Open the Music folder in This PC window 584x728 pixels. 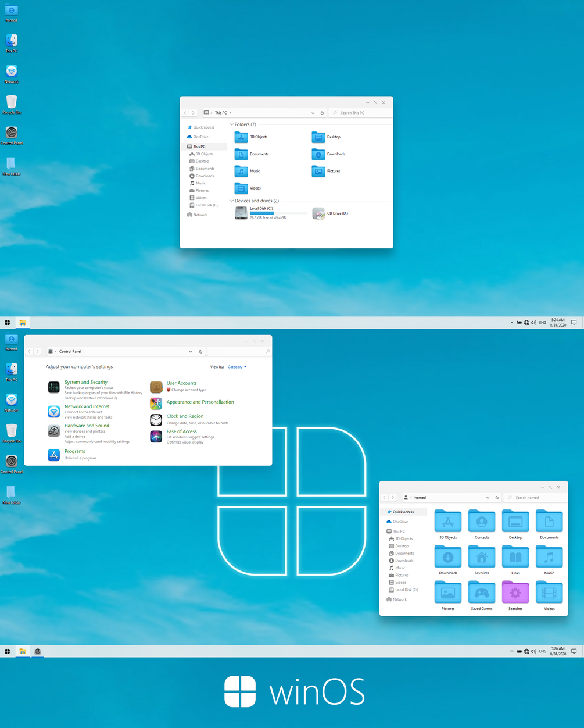tap(241, 171)
